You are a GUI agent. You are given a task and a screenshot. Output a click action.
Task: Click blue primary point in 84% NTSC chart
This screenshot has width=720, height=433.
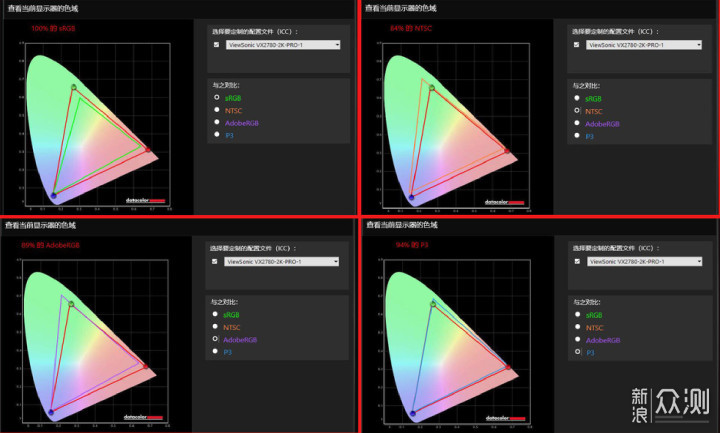click(411, 197)
